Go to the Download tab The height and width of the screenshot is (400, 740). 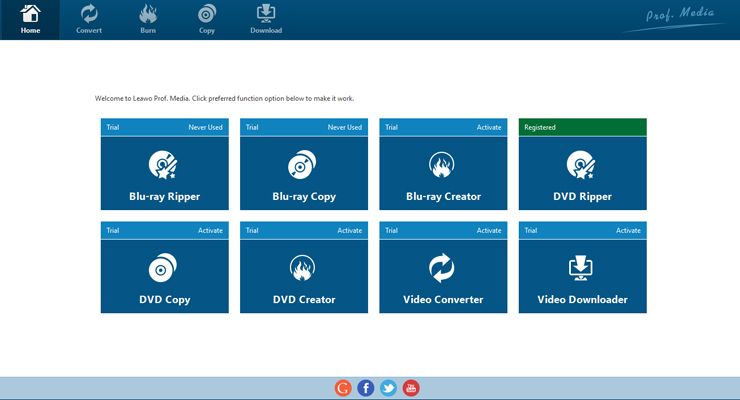(266, 20)
